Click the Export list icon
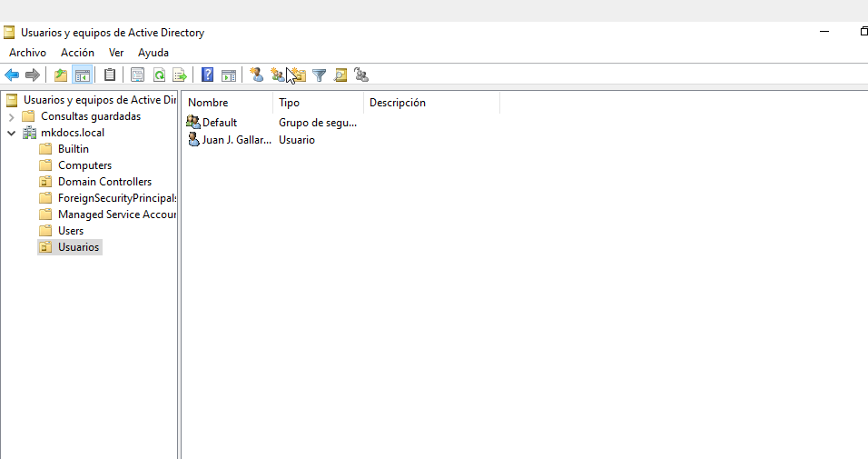The width and height of the screenshot is (868, 459). tap(180, 75)
